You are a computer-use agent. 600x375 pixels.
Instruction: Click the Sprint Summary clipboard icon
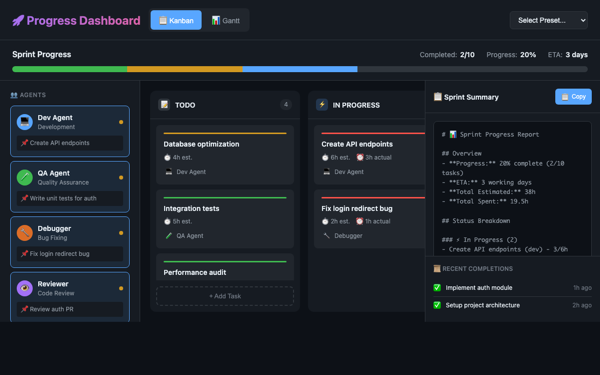437,97
